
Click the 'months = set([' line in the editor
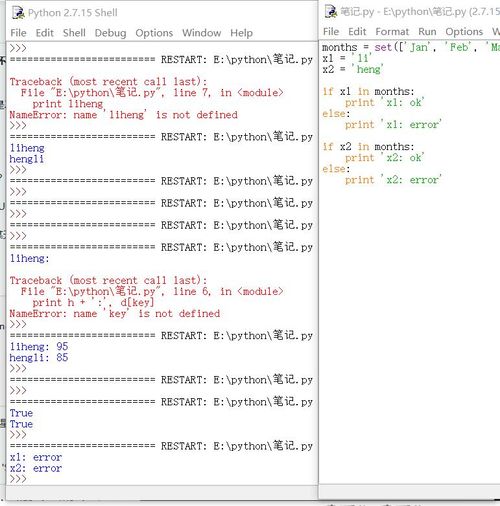pyautogui.click(x=411, y=47)
